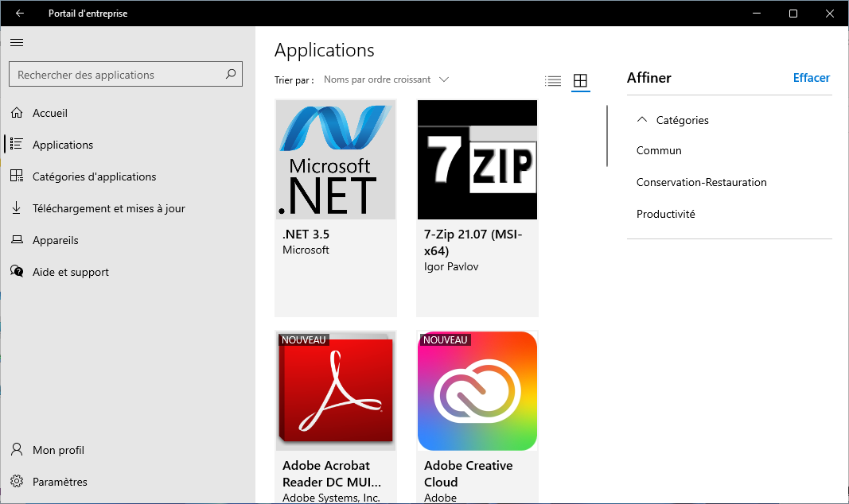Open Paramètres
This screenshot has height=504, width=849.
coord(60,482)
